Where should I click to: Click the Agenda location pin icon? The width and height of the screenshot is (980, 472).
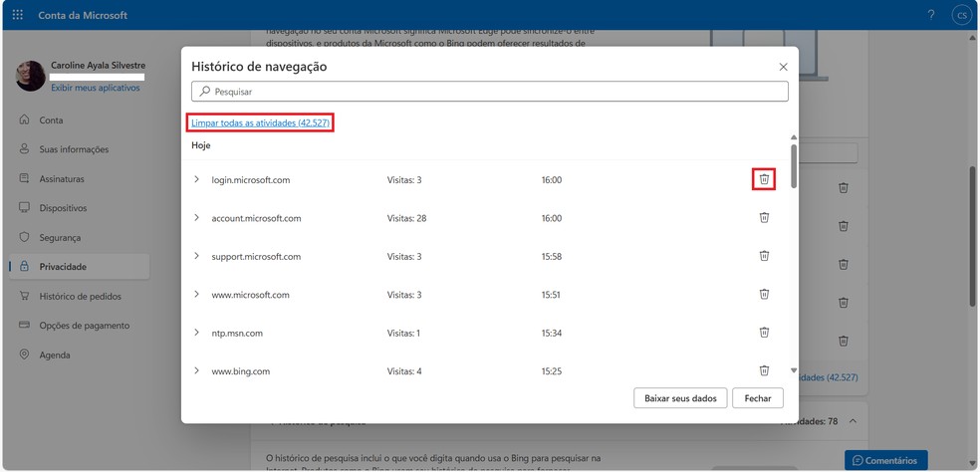tap(24, 354)
